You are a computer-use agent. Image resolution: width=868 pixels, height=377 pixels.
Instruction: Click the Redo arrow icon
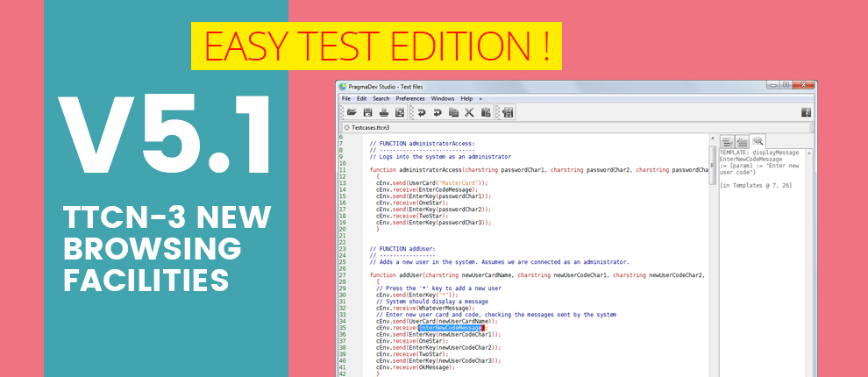pos(438,112)
